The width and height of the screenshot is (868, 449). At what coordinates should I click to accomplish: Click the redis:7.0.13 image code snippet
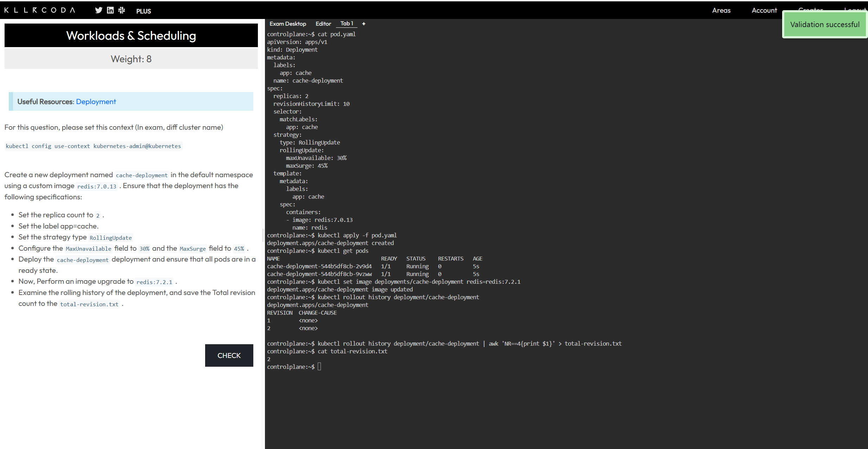[x=97, y=186]
